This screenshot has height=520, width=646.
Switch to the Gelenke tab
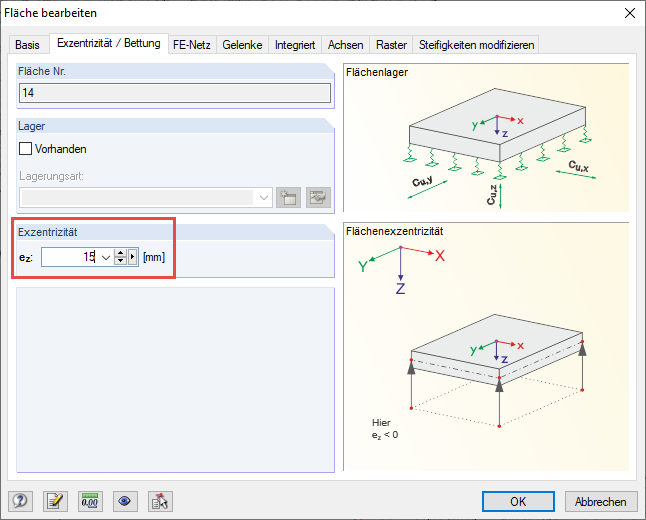click(242, 45)
